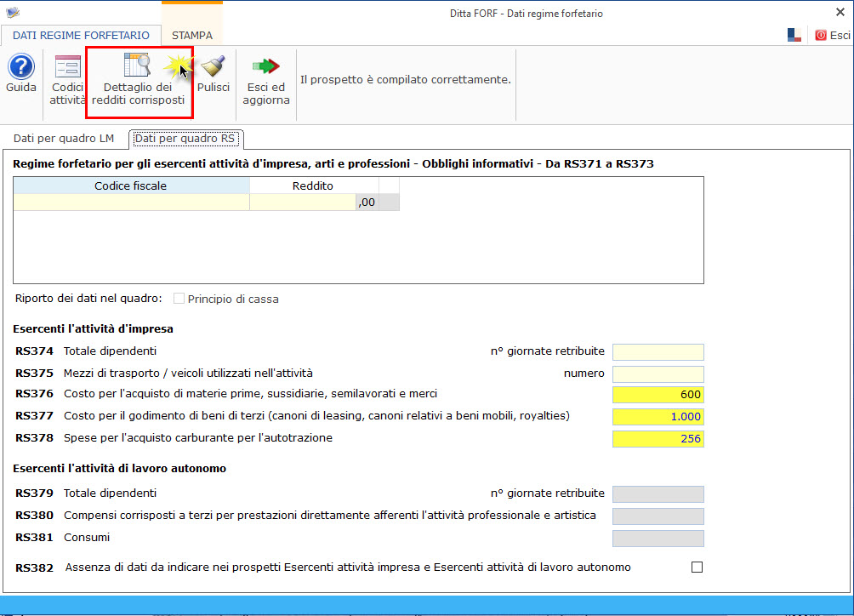Click the application icon in title bar
This screenshot has width=854, height=616.
tap(12, 13)
